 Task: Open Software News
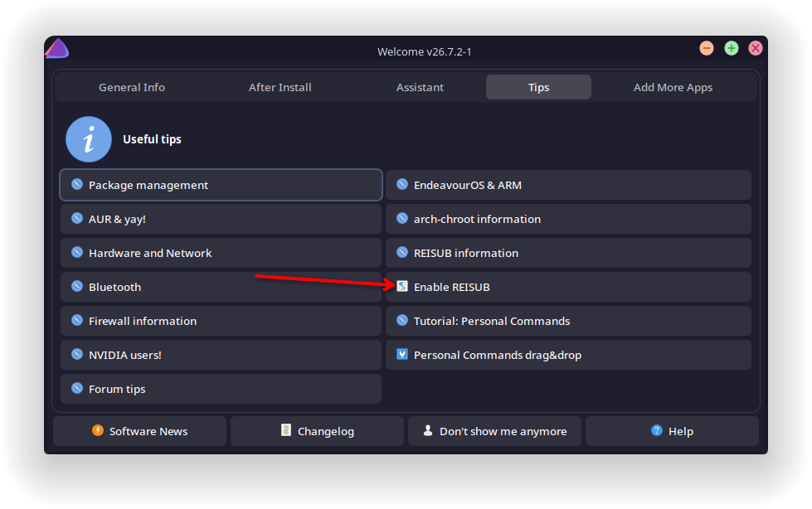click(140, 431)
